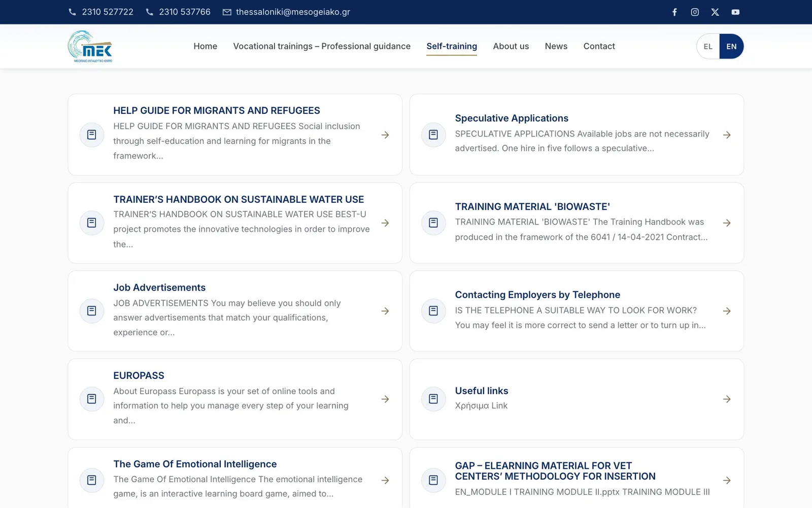
Task: Open the Speculative Applications title
Action: (x=512, y=118)
